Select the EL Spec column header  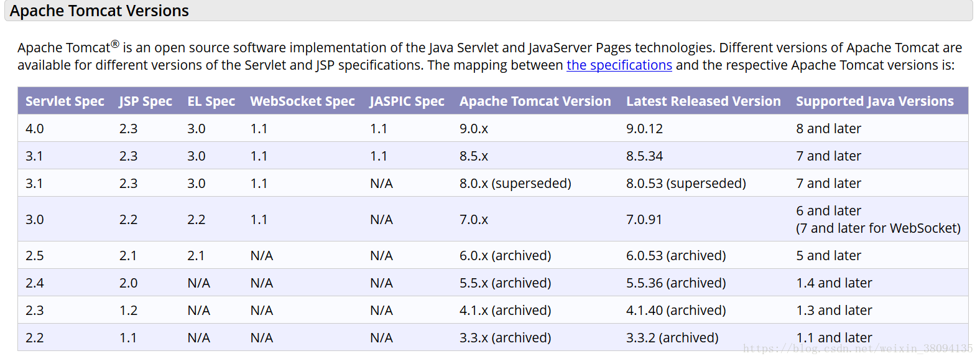click(211, 101)
